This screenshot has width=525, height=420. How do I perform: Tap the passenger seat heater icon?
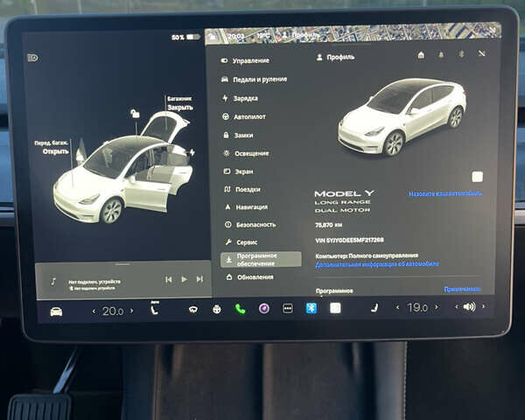point(374,307)
